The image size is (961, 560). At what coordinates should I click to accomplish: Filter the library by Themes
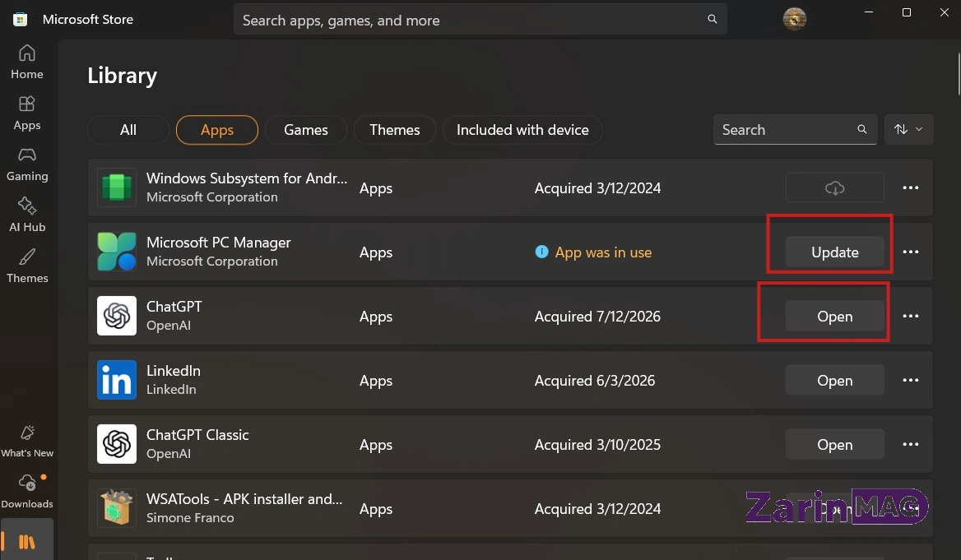(x=395, y=130)
